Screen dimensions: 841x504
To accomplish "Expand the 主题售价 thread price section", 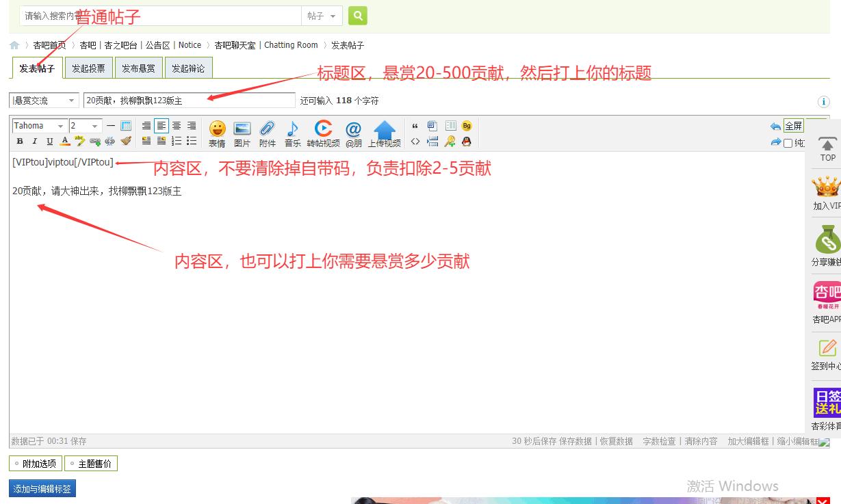I will click(x=91, y=464).
